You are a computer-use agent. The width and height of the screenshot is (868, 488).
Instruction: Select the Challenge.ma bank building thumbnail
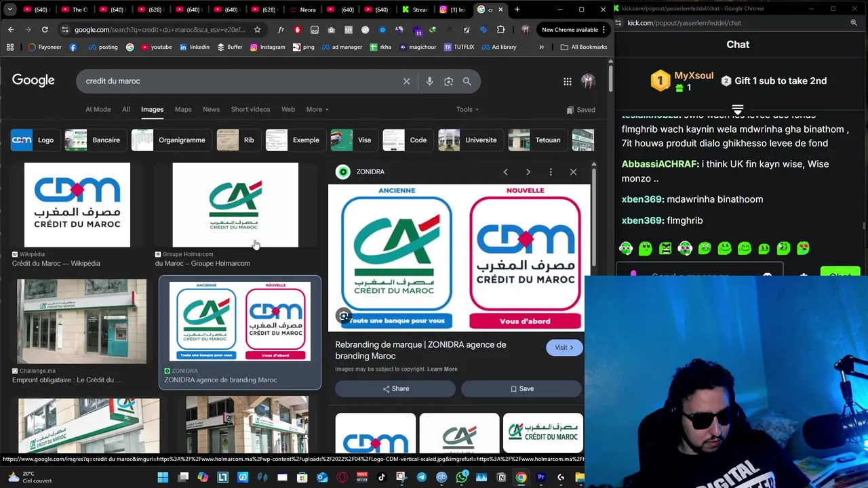click(81, 321)
